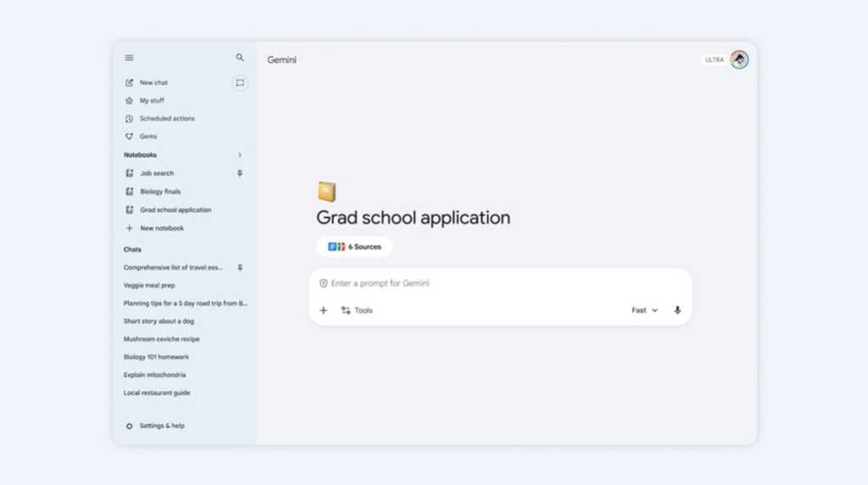Open the Fast model dropdown
The height and width of the screenshot is (485, 868).
click(644, 310)
